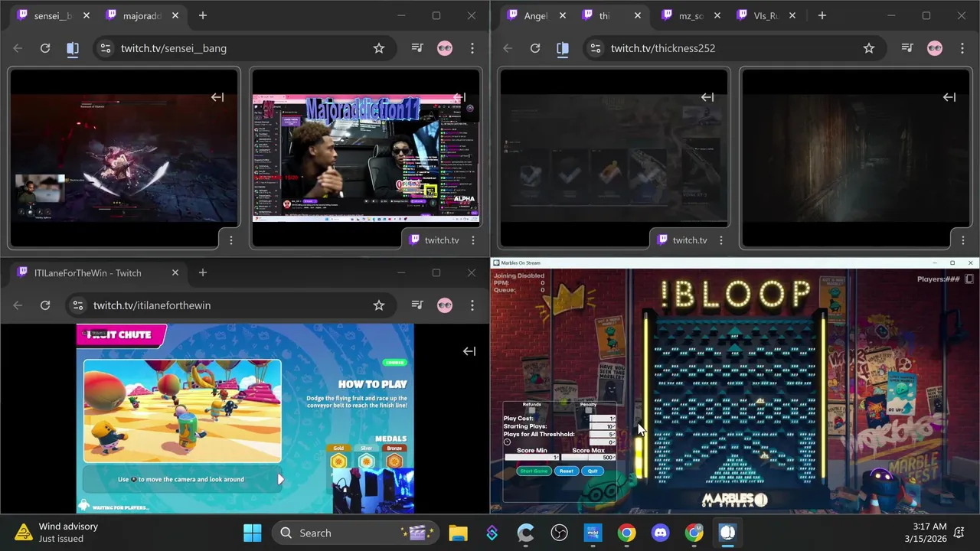Reload the twitch.tv/thickness252 page

click(x=535, y=48)
